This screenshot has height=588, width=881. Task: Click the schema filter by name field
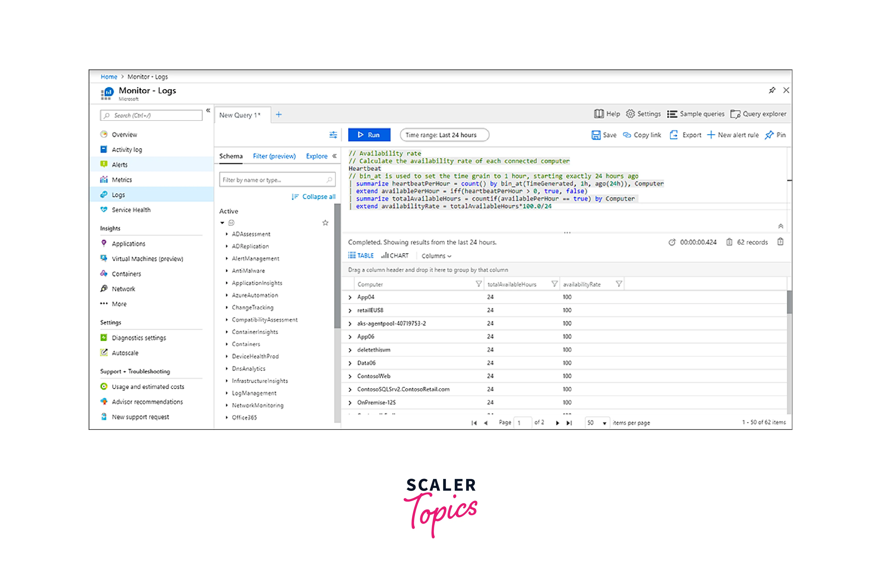[x=274, y=180]
